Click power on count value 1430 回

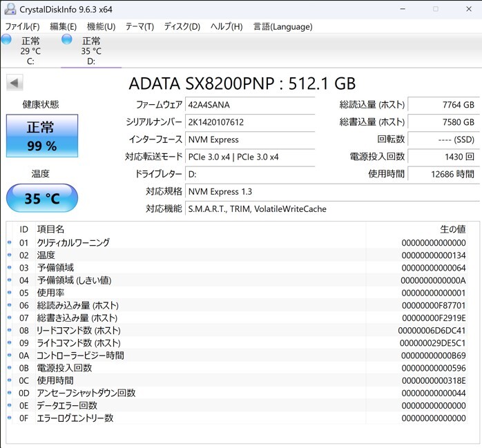tap(443, 157)
